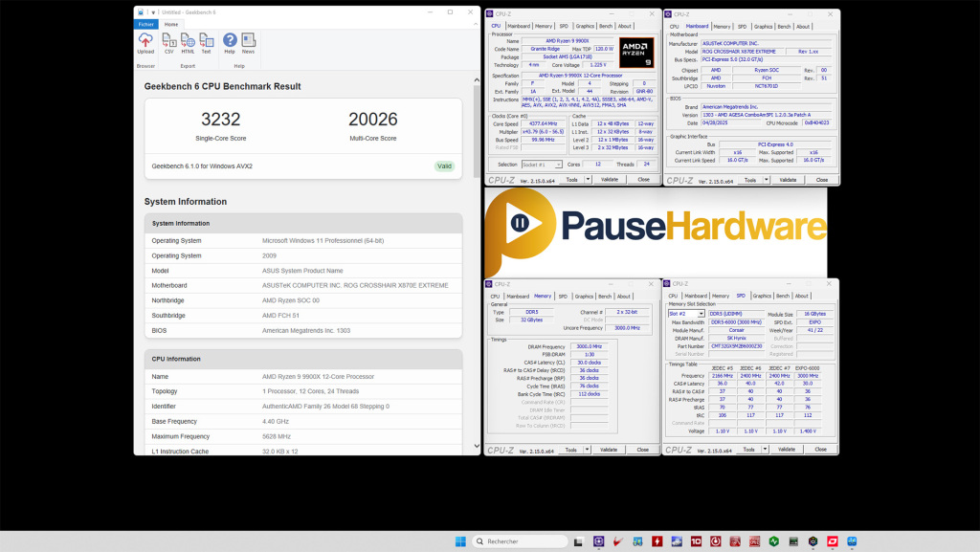Click Tools button in CPU-Z SPD window
980x552 pixels.
[748, 450]
